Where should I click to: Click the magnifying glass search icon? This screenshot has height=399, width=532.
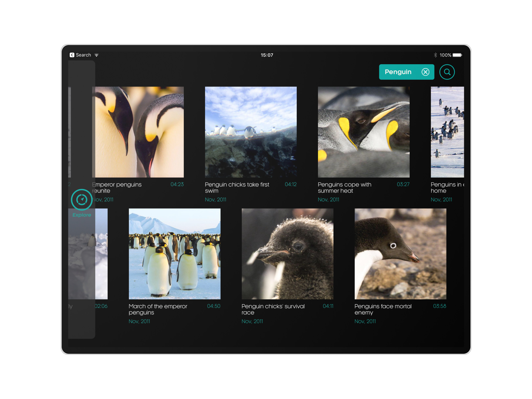pyautogui.click(x=447, y=72)
